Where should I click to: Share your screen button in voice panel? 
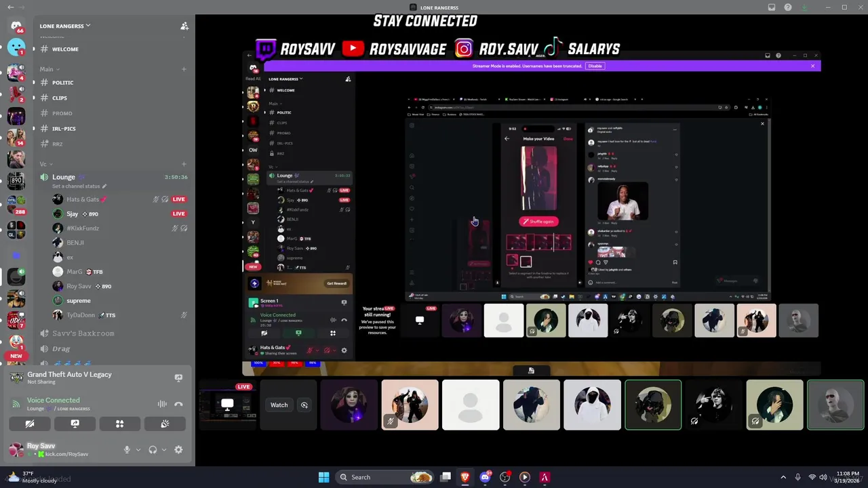75,424
